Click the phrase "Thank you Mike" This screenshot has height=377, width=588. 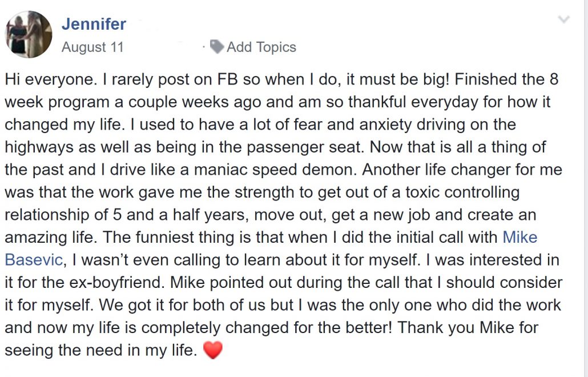click(x=456, y=327)
